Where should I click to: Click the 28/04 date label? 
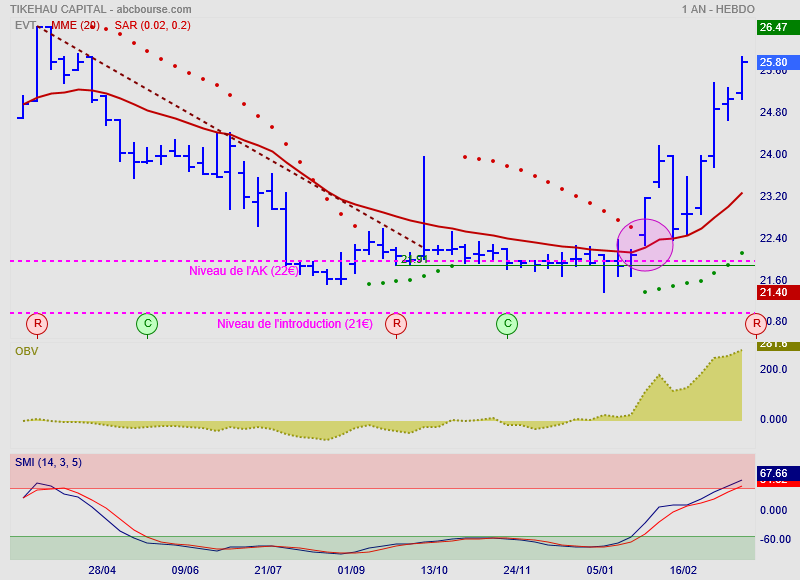102,570
